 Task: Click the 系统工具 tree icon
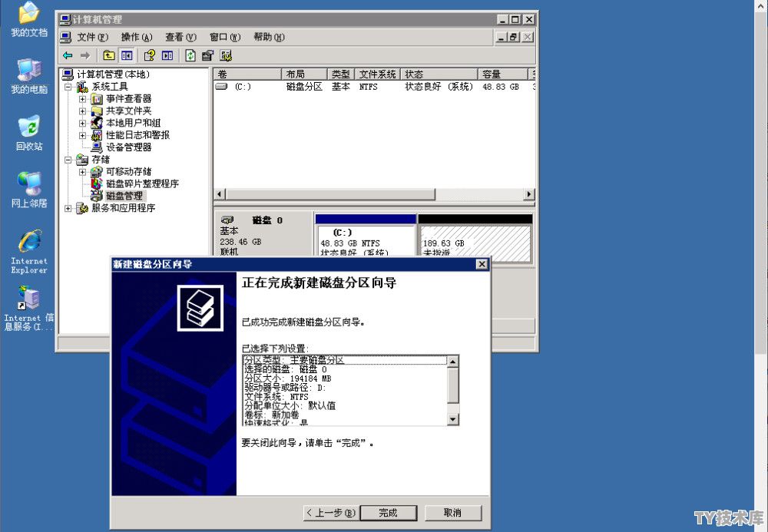point(82,87)
